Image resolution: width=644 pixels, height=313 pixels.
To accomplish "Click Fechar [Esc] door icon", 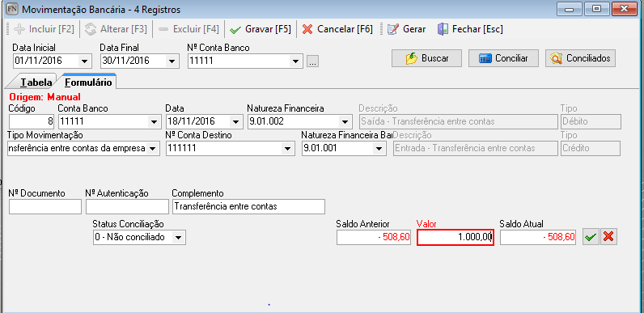I will pyautogui.click(x=443, y=30).
